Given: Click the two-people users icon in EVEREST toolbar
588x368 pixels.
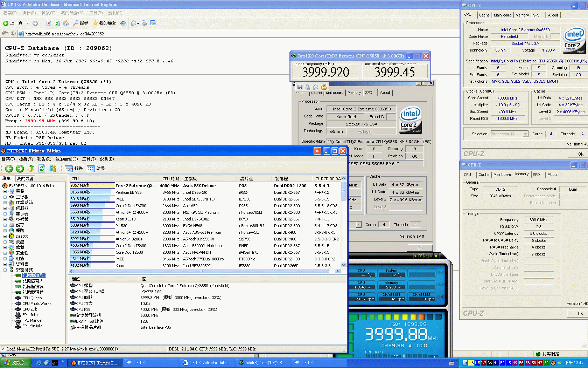Looking at the screenshot, I should [52, 169].
